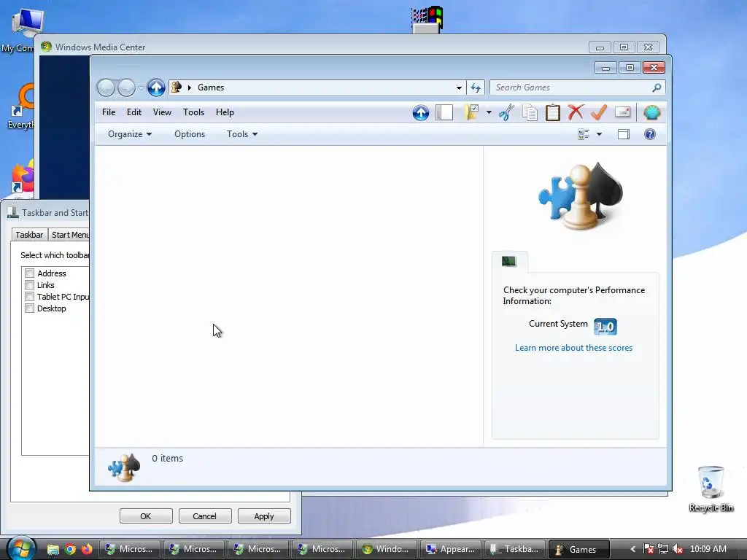Screen dimensions: 747x560
Task: Open the Folder Options icon in toolbar
Action: pos(471,112)
